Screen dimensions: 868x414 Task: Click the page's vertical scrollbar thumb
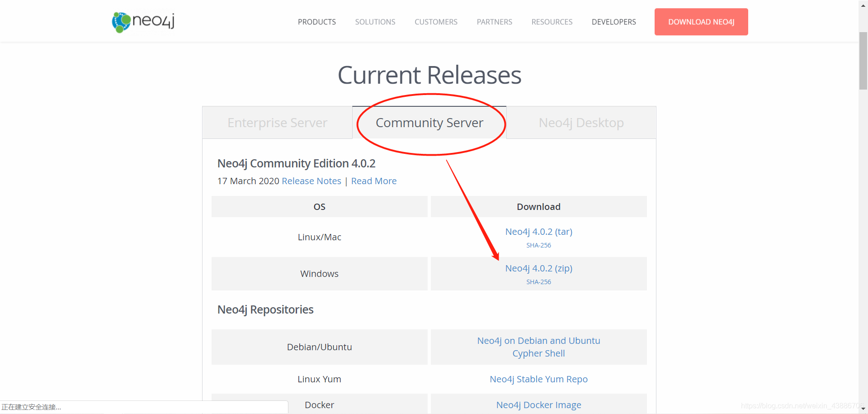[863, 61]
